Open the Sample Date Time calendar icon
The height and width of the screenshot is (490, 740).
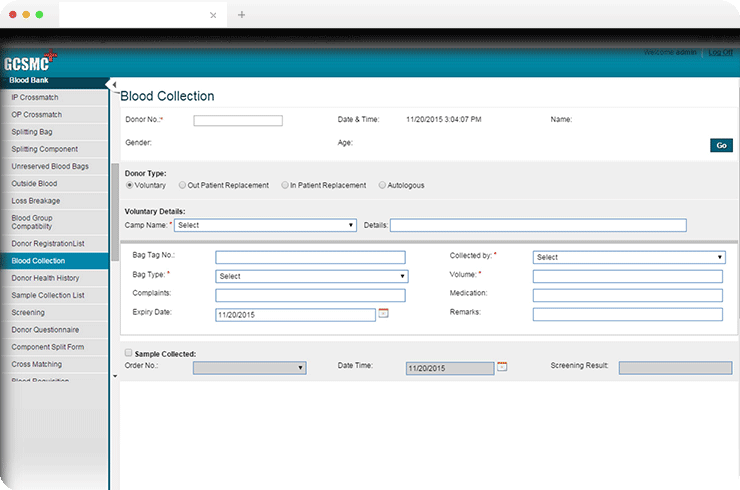tap(502, 366)
